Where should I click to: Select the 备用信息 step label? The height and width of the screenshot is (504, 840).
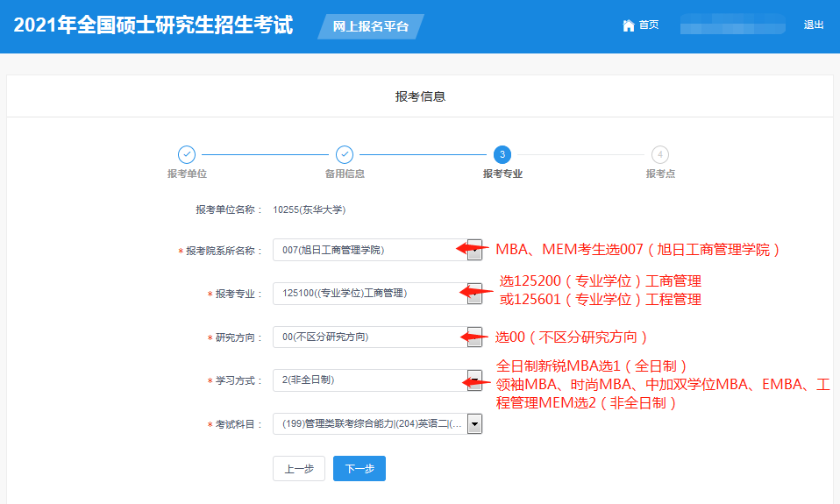click(x=345, y=174)
